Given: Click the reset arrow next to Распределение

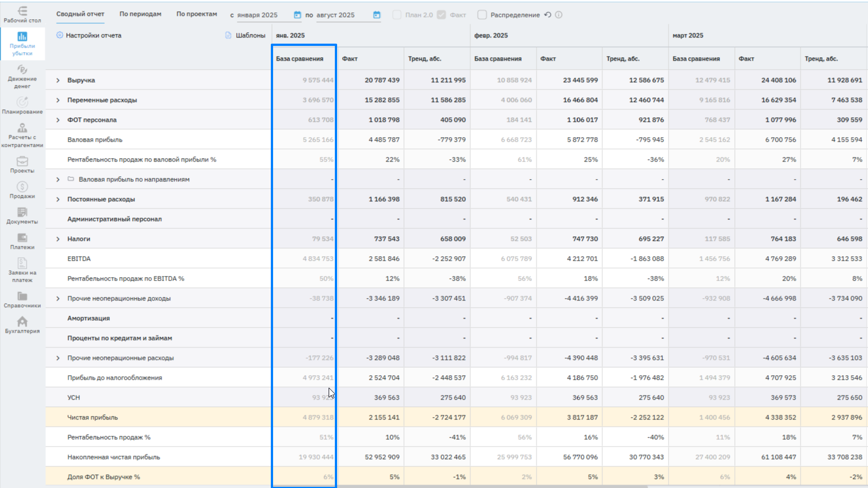Looking at the screenshot, I should 548,15.
